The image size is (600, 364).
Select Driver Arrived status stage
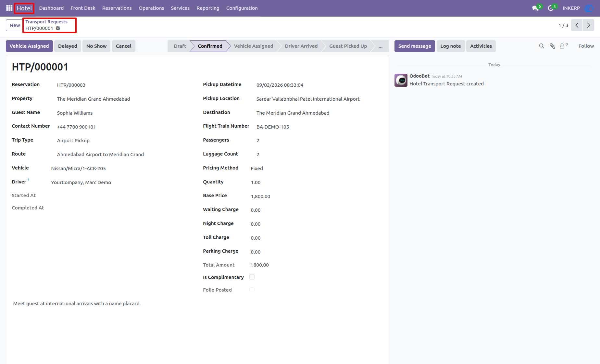301,46
